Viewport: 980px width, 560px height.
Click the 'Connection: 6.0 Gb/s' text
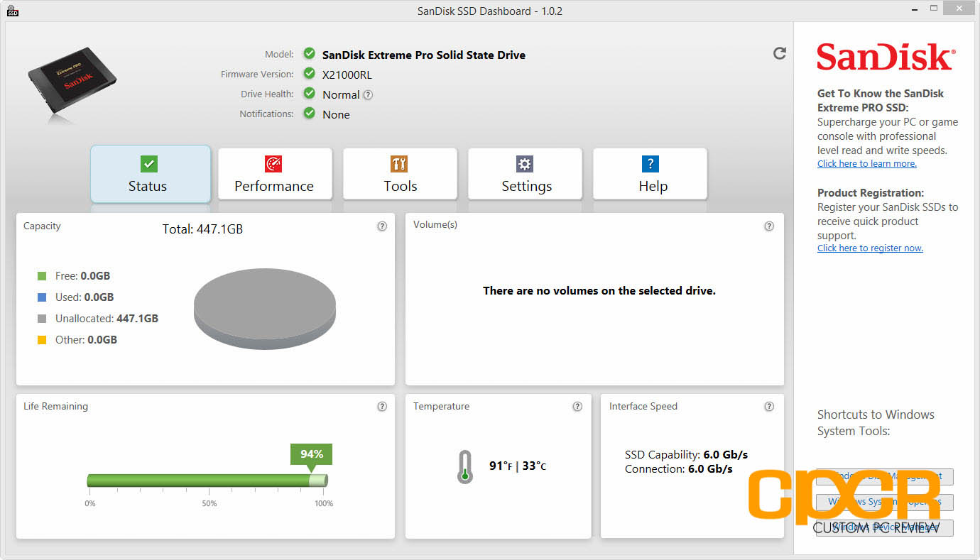pos(679,469)
